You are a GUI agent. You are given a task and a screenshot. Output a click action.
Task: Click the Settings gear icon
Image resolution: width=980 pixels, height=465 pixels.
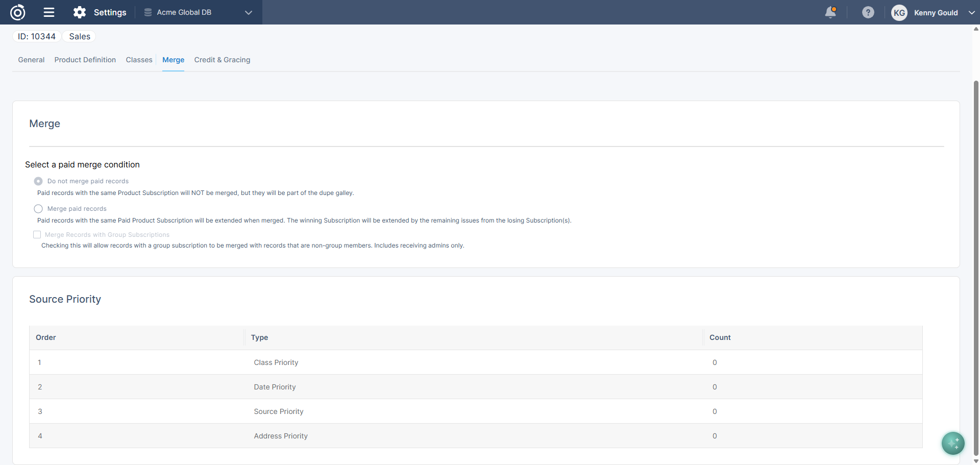[x=80, y=12]
